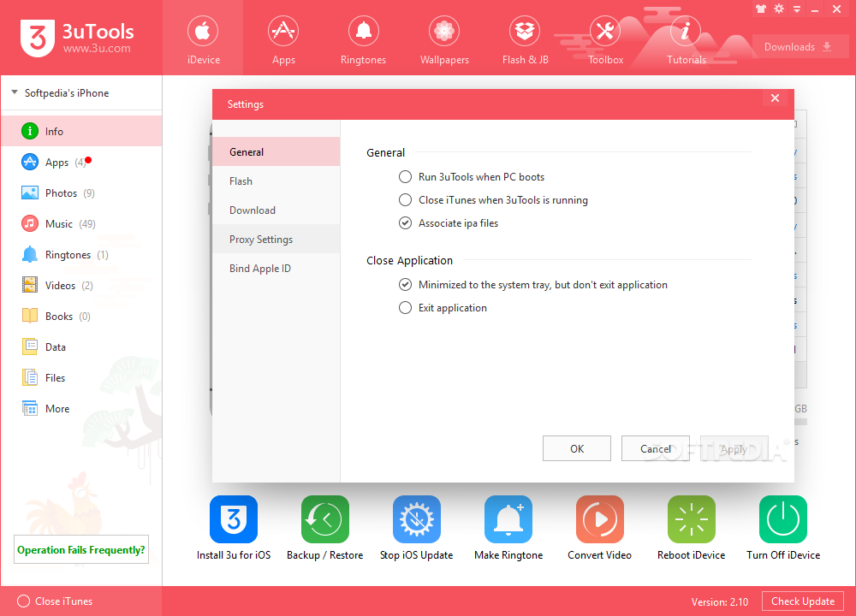Click the Info icon in sidebar
This screenshot has width=856, height=616.
point(29,131)
